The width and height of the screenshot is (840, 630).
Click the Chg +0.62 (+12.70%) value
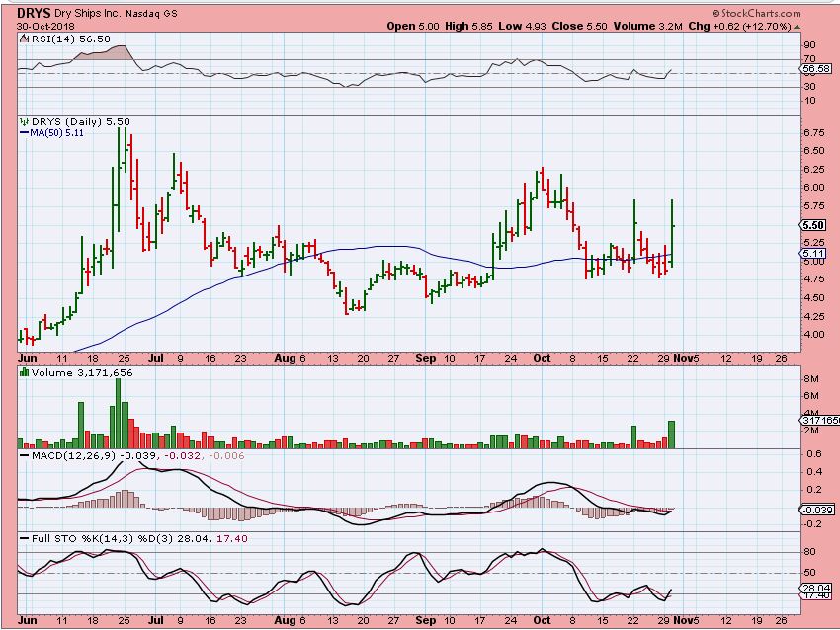[x=740, y=26]
